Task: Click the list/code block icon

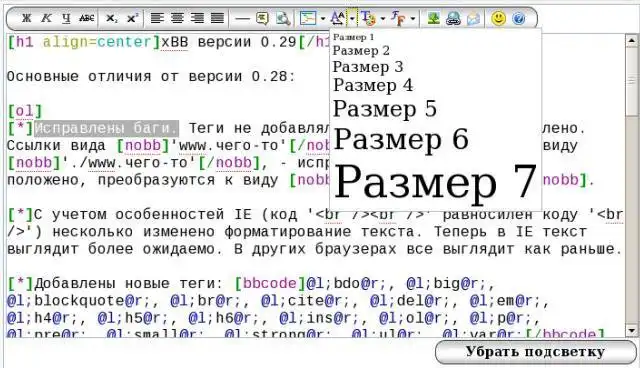Action: [308, 18]
